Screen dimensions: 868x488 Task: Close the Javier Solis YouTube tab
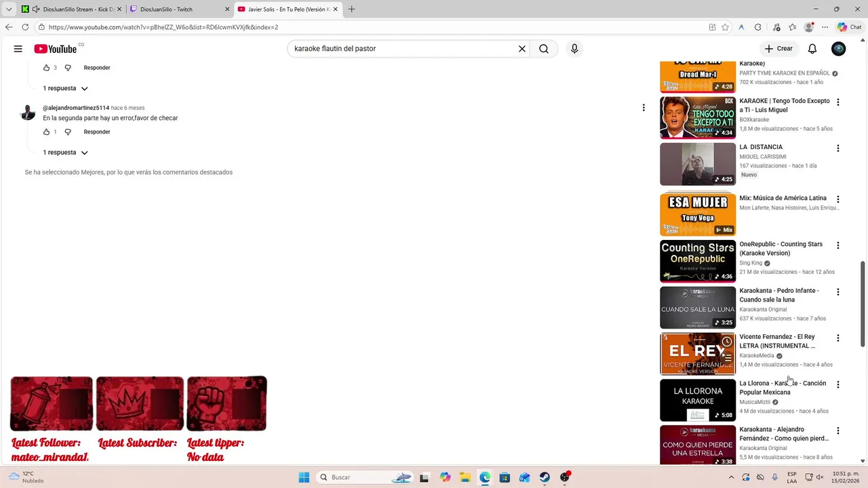tap(335, 9)
